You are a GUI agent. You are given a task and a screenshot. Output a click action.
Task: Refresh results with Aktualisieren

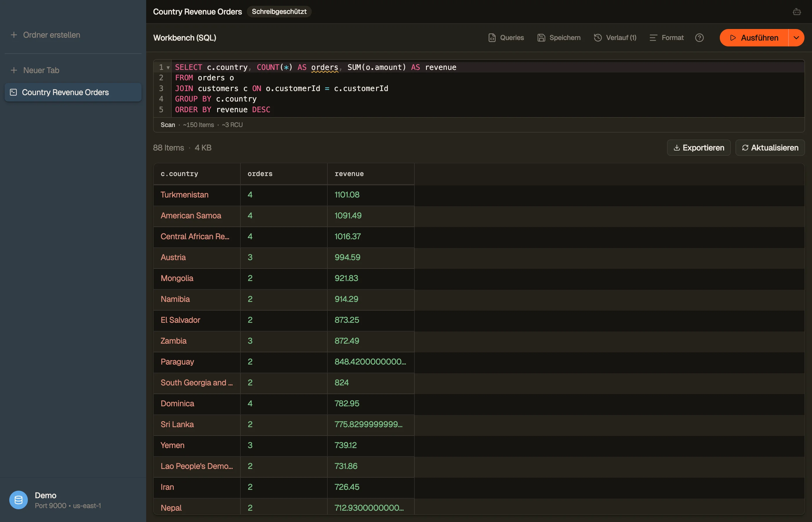[x=770, y=148]
